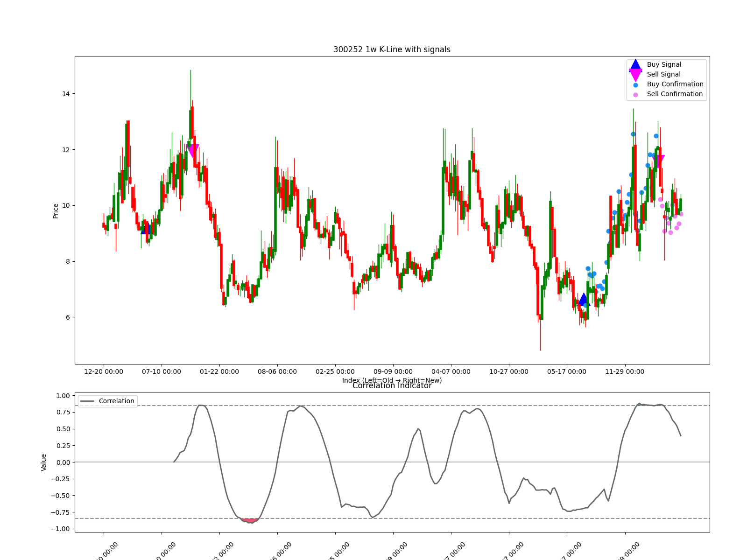Click the 'Sell Signal' legend label

(663, 74)
